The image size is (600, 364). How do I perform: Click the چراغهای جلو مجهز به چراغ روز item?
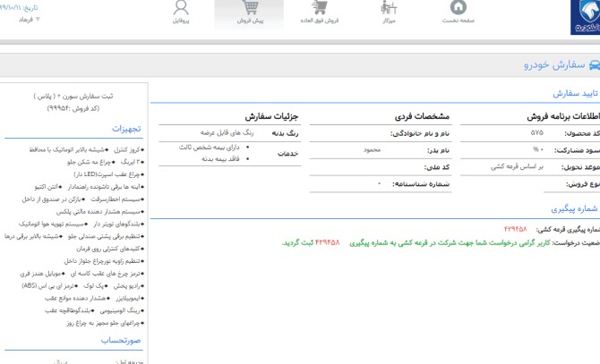(105, 323)
